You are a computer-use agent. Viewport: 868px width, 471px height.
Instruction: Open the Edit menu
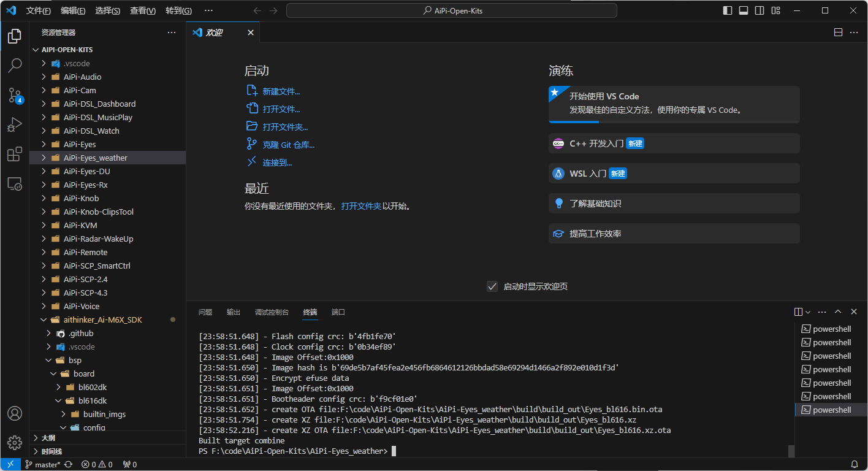74,10
